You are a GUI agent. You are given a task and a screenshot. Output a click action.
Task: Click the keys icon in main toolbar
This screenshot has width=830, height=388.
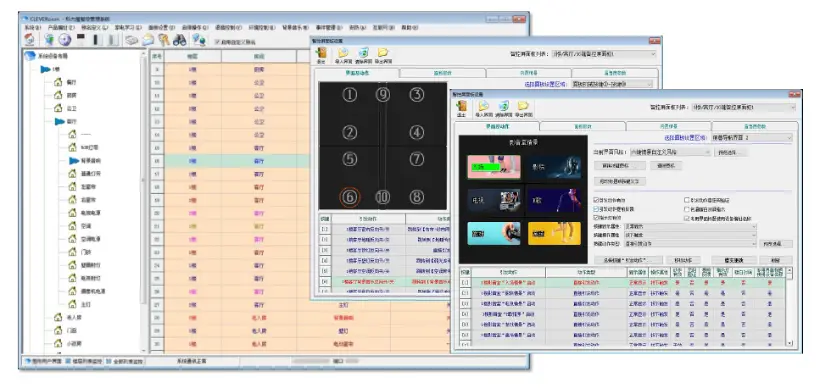coord(164,40)
